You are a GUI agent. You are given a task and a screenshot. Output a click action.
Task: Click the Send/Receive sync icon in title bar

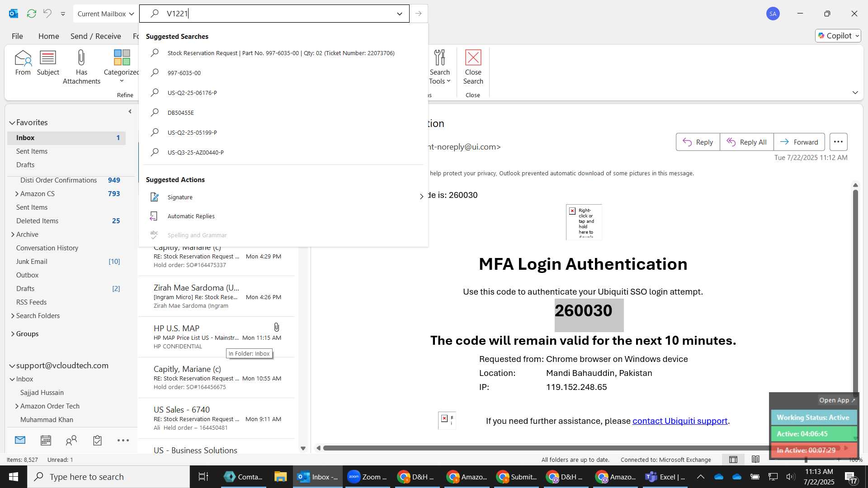pyautogui.click(x=31, y=14)
